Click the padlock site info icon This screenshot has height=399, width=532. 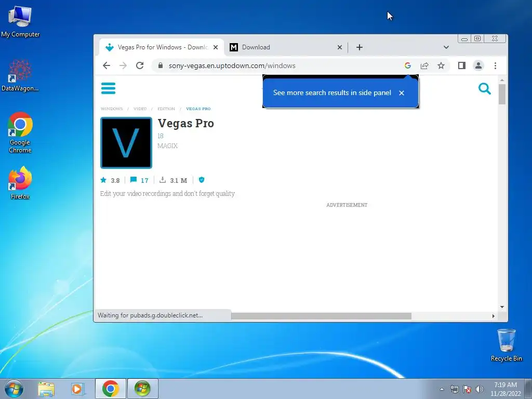click(161, 65)
